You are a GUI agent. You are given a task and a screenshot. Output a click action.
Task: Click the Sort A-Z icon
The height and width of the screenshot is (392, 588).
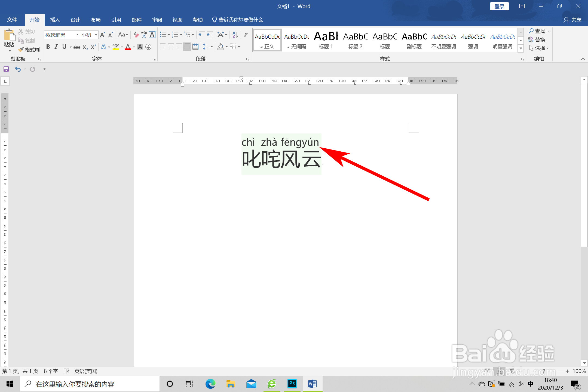coord(235,35)
